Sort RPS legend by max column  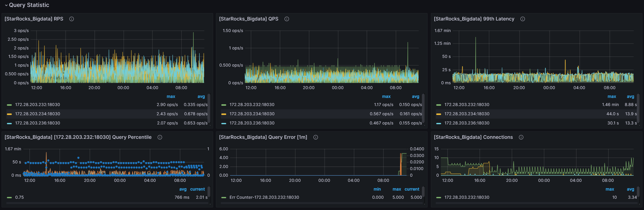click(x=171, y=97)
